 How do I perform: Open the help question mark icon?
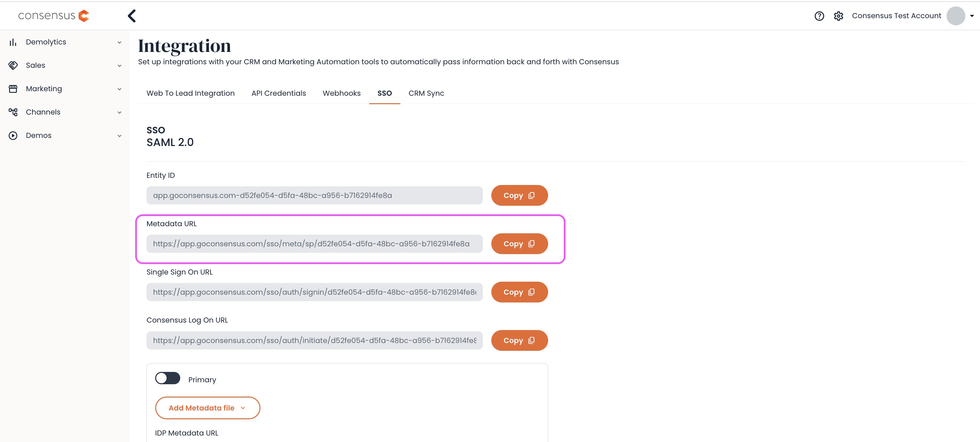click(819, 16)
